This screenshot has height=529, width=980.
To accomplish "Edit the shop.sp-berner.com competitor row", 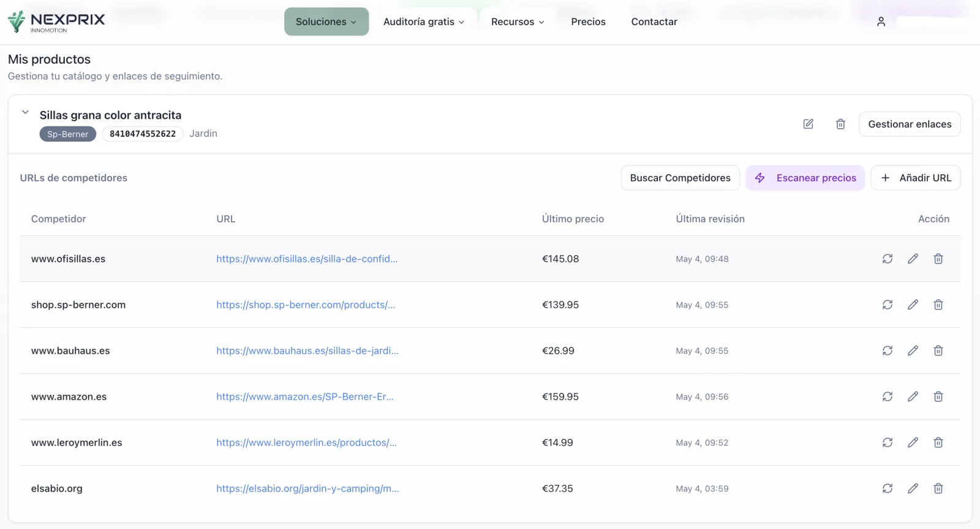I will [x=913, y=305].
